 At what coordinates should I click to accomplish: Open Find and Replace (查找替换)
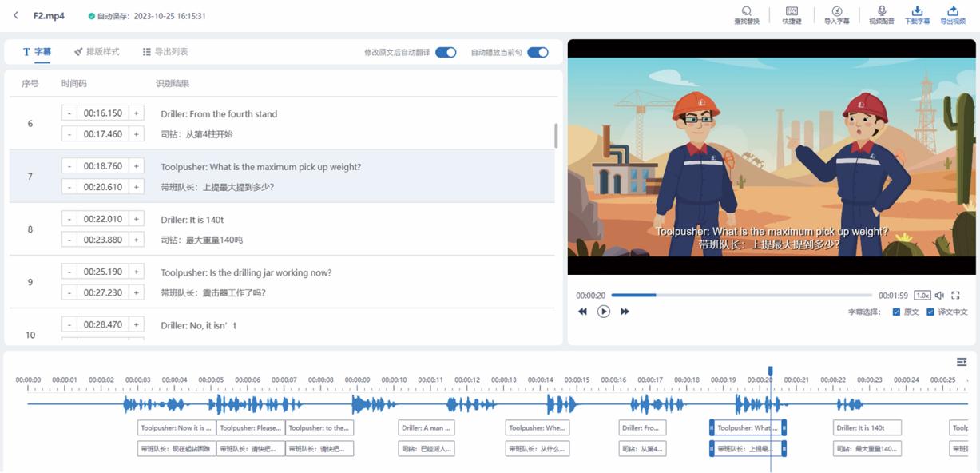746,15
